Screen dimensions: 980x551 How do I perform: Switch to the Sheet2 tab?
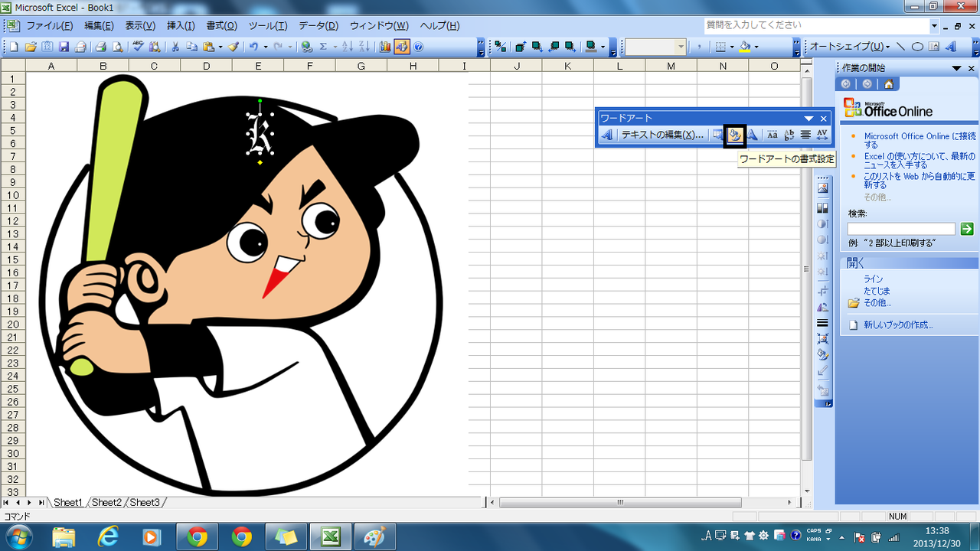[x=106, y=502]
